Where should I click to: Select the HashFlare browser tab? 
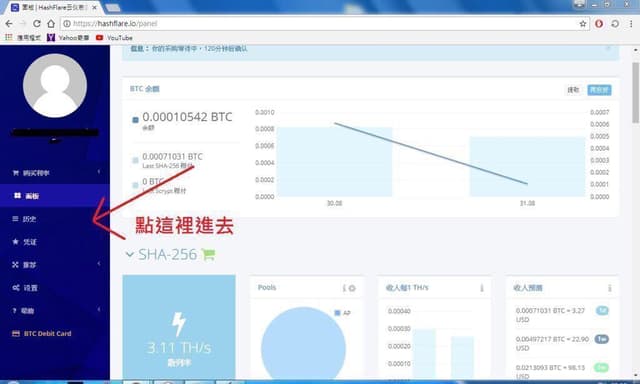point(53,7)
